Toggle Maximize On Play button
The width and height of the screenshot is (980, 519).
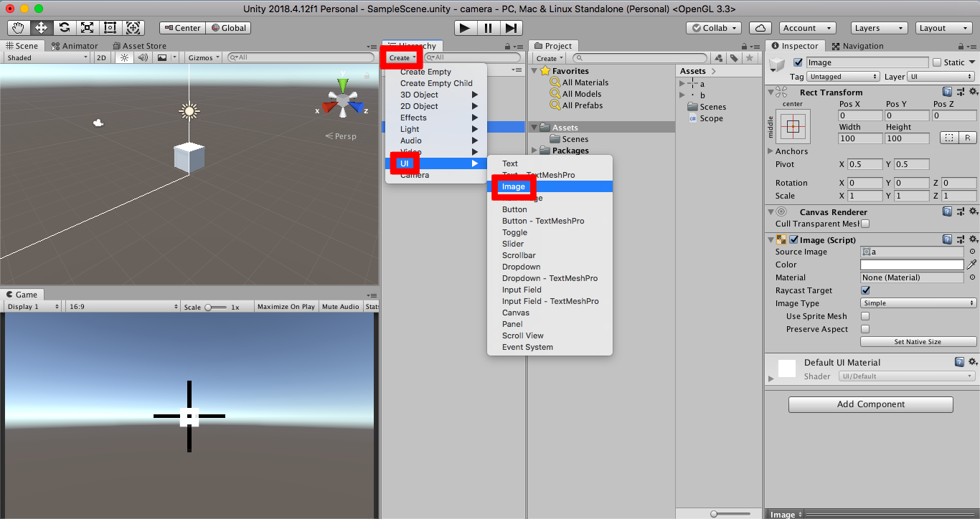286,306
